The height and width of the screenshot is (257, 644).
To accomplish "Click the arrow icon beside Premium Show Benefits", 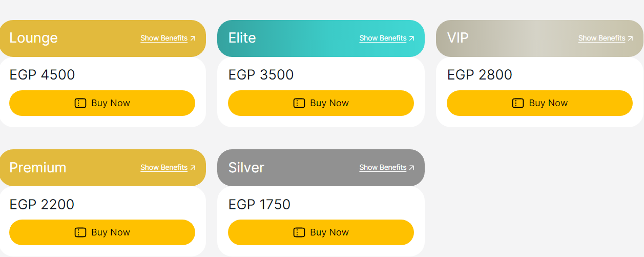I will [193, 168].
